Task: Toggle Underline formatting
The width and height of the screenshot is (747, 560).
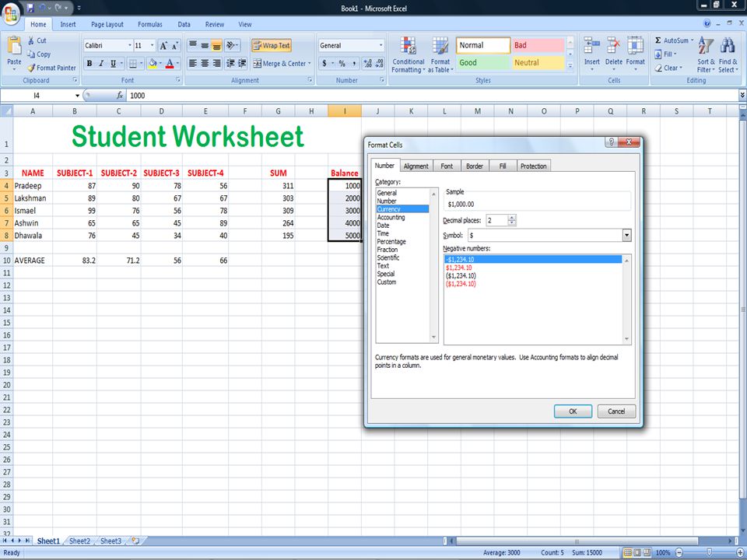Action: pos(113,63)
